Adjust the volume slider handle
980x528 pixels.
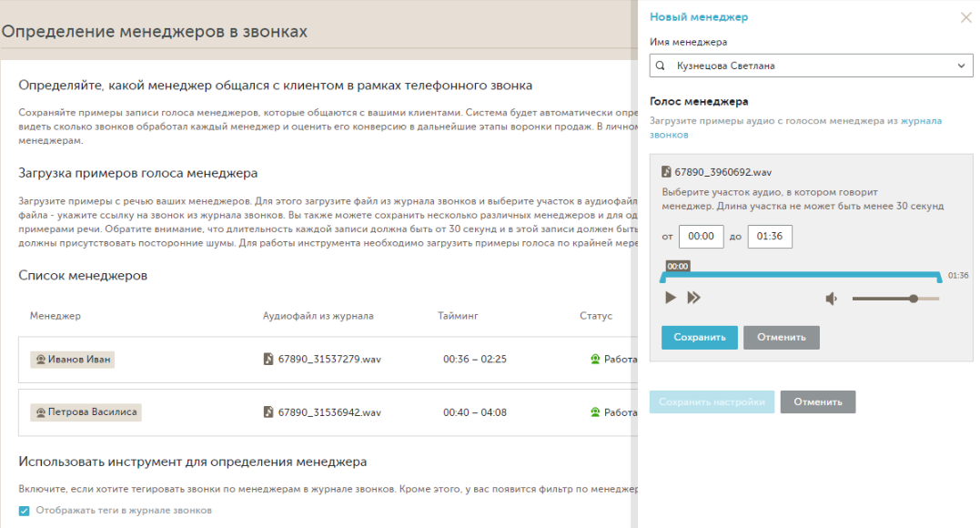[914, 299]
